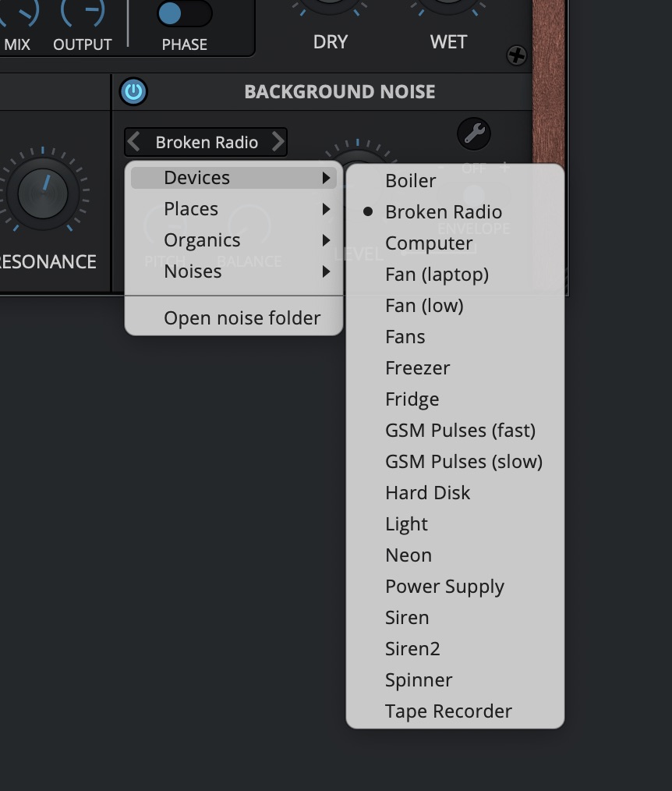Select the Power Supply noise
This screenshot has height=791, width=672.
(x=444, y=587)
